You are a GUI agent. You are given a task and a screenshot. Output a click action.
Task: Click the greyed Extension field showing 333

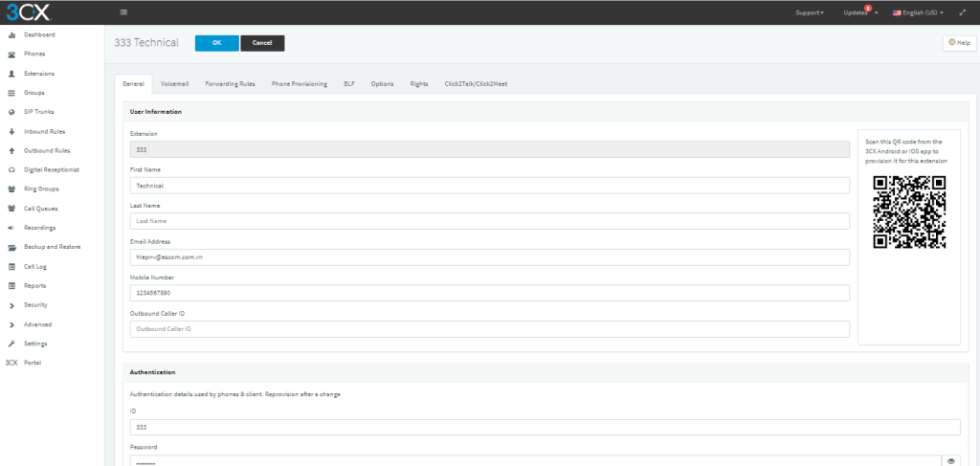489,150
